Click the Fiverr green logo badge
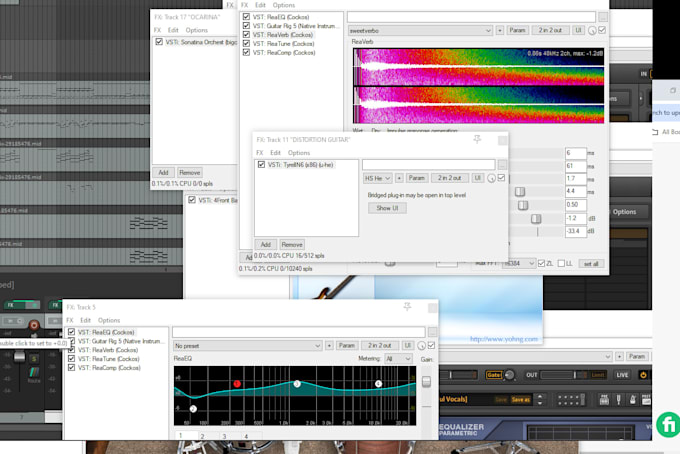This screenshot has height=454, width=680. [668, 425]
